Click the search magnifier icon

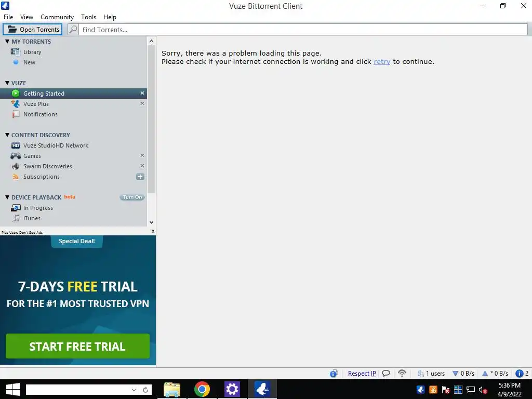[73, 30]
